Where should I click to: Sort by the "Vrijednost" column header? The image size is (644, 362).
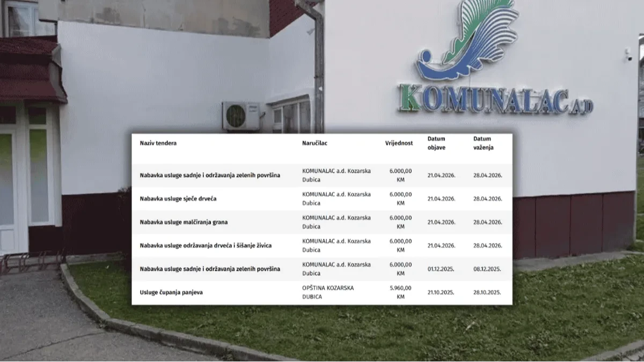click(399, 143)
